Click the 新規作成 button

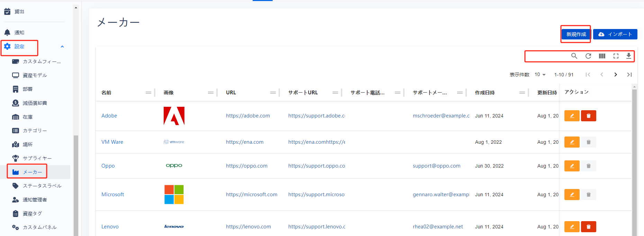pos(576,34)
